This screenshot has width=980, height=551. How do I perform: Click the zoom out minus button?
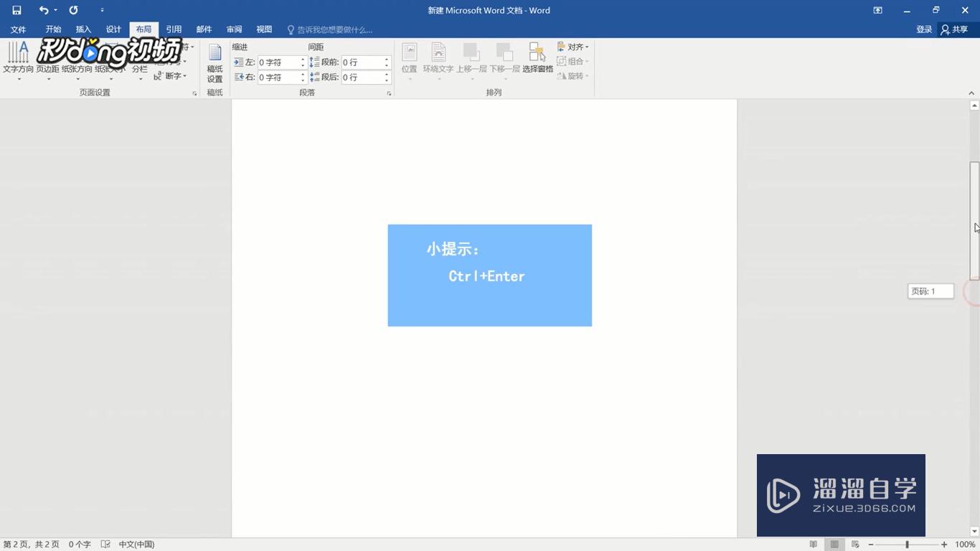871,545
